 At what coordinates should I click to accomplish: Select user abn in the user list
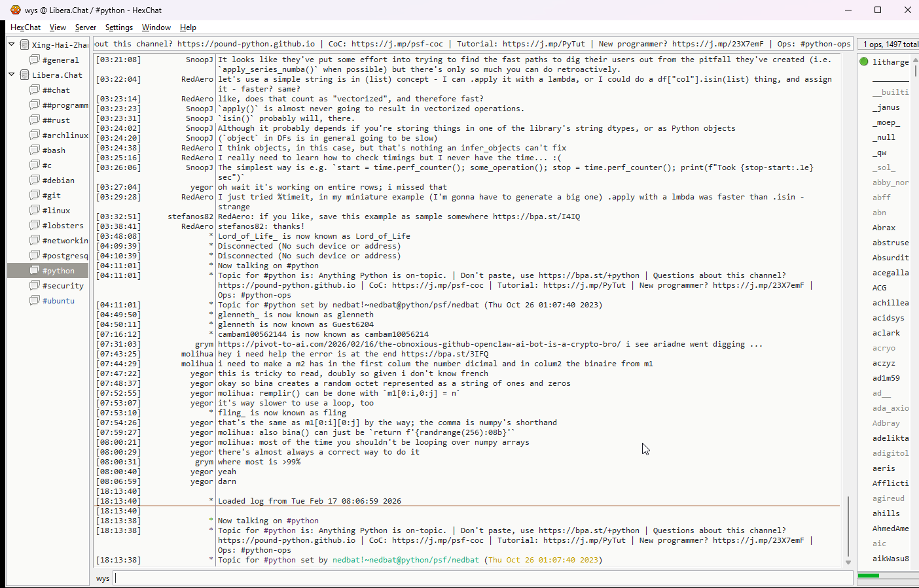[x=879, y=213]
